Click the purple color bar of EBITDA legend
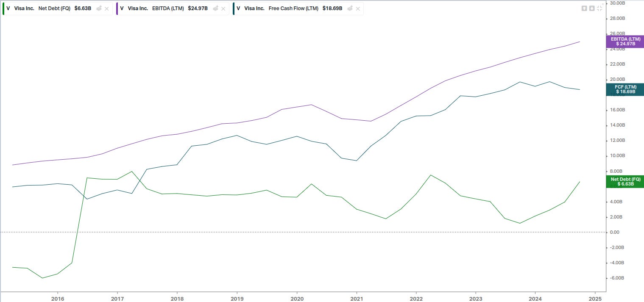This screenshot has width=644, height=302. pyautogui.click(x=117, y=8)
